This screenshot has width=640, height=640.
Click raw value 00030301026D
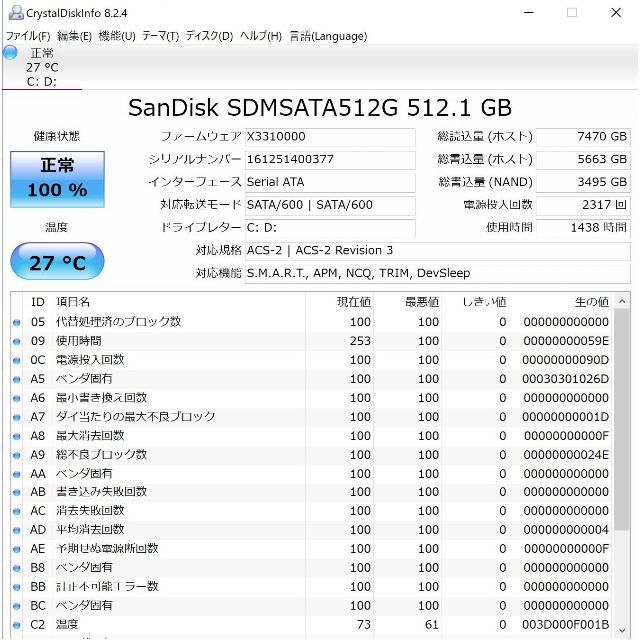click(x=566, y=379)
